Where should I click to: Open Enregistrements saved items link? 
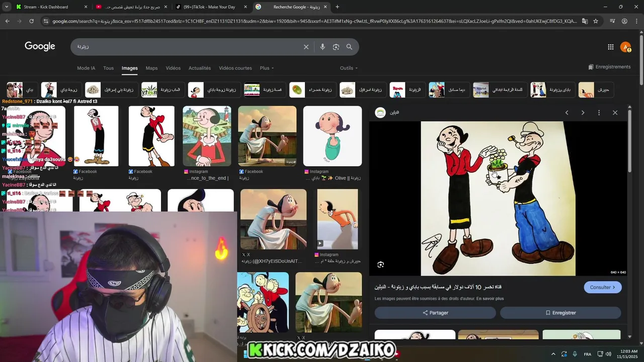click(609, 67)
